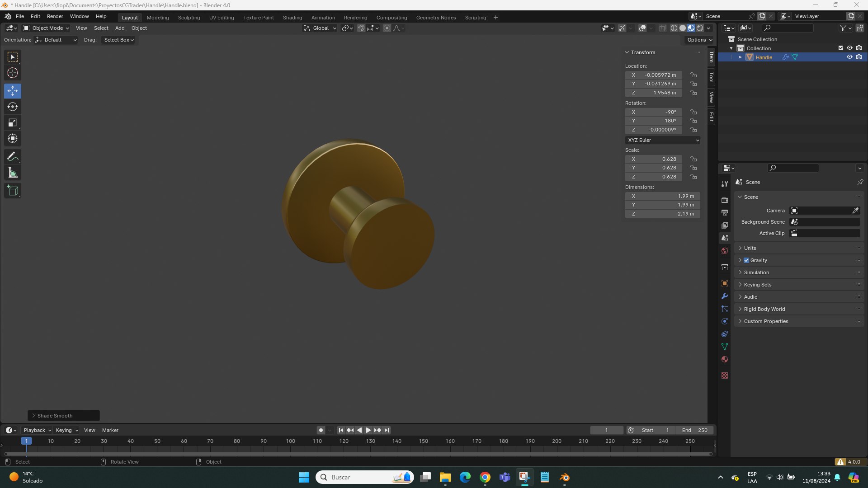Activate the Measure tool

[13, 173]
